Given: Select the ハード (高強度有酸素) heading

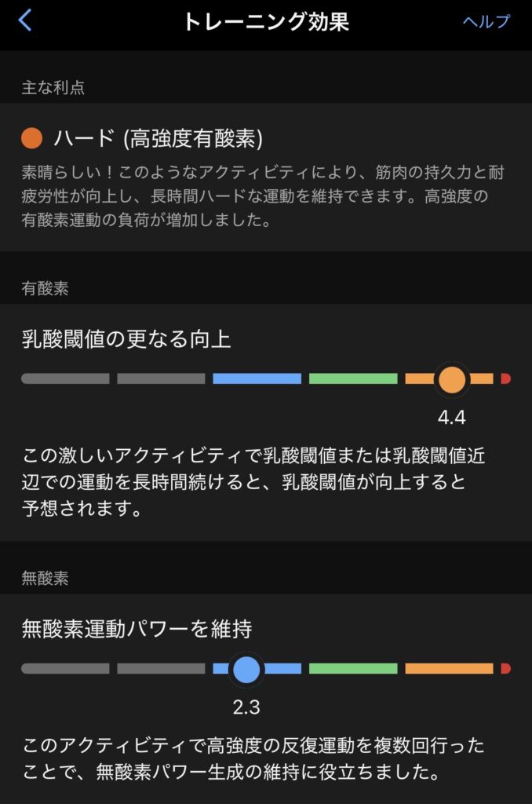Looking at the screenshot, I should [x=158, y=139].
